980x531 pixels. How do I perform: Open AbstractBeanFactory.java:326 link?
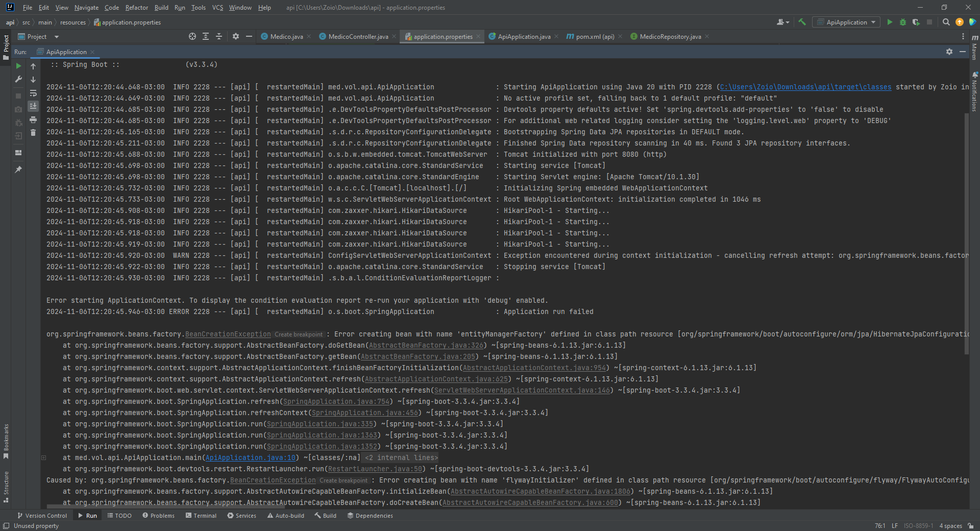point(426,345)
